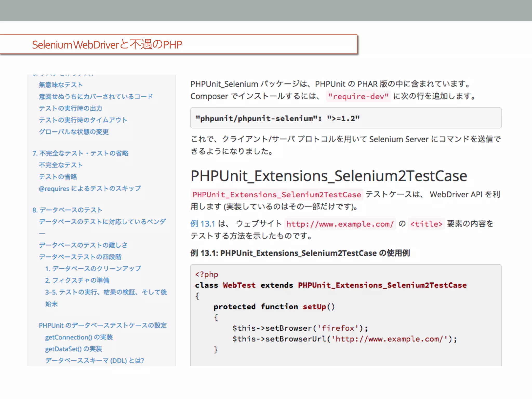Open the 不完全なテスト sub-link
Screen dimensions: 532x399
pos(61,165)
